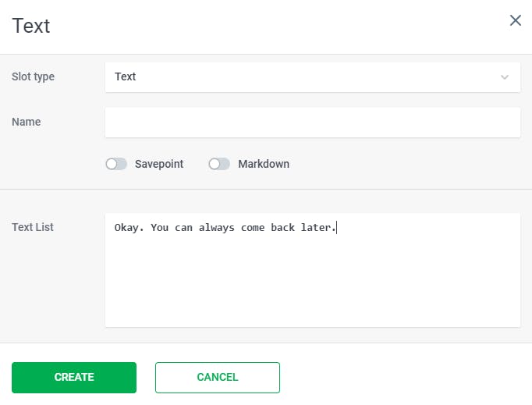532x405 pixels.
Task: Click the Create button
Action: [74, 377]
